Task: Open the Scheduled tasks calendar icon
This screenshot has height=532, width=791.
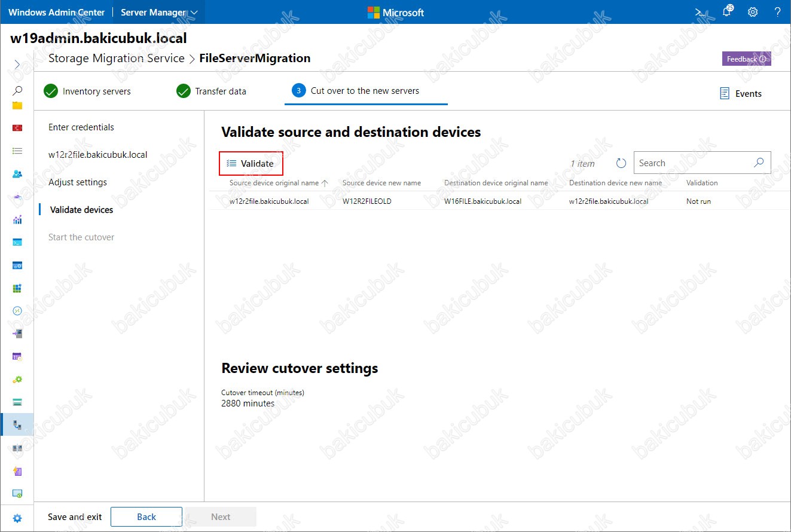Action: point(17,356)
